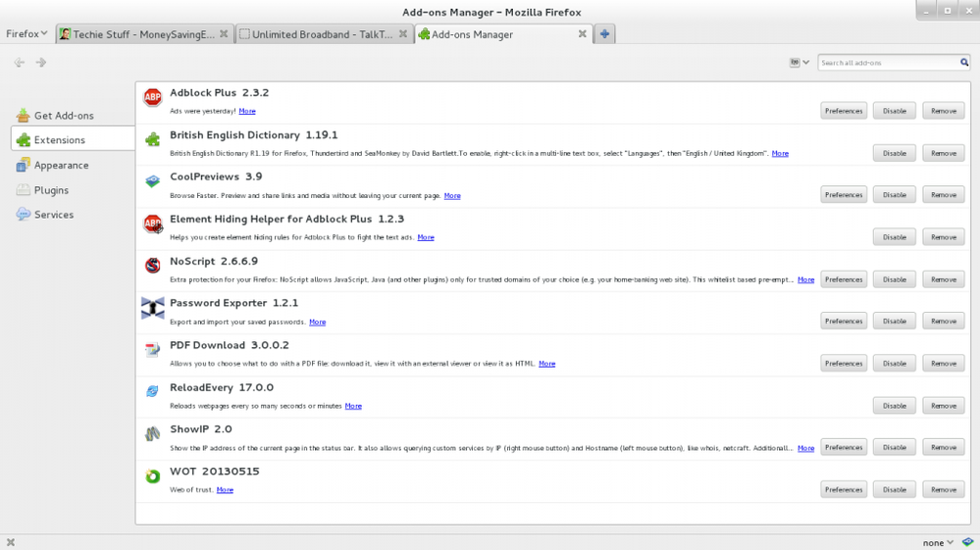Remove CoolPreviews extension
The width and height of the screenshot is (980, 550).
point(943,195)
